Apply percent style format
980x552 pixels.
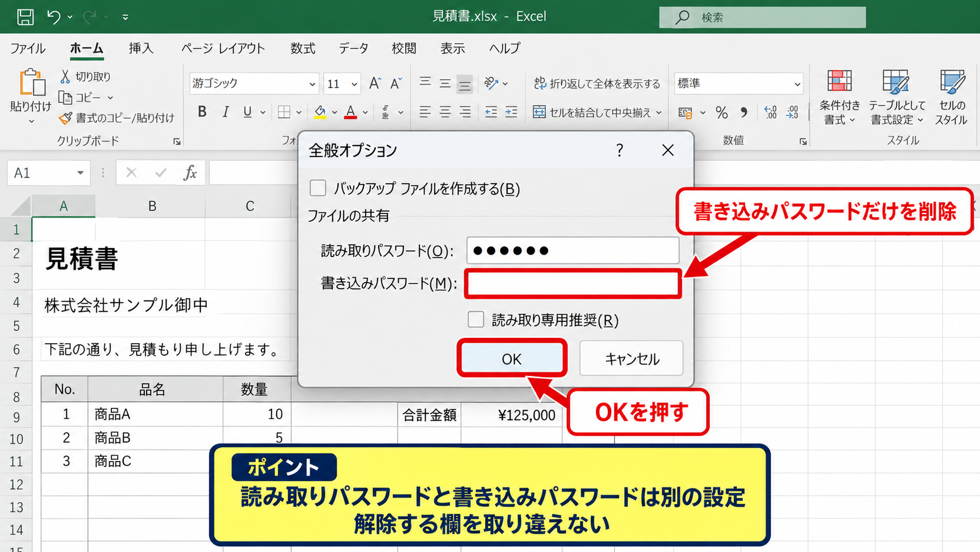pyautogui.click(x=722, y=112)
